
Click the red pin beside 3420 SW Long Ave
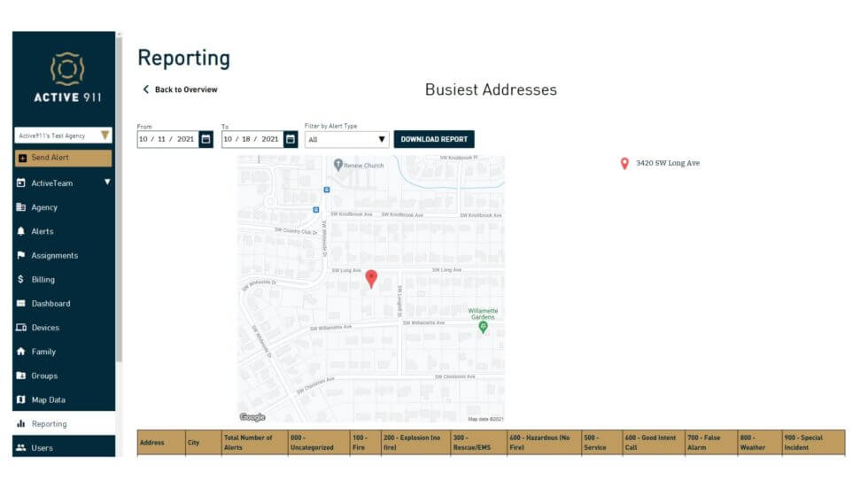tap(624, 163)
